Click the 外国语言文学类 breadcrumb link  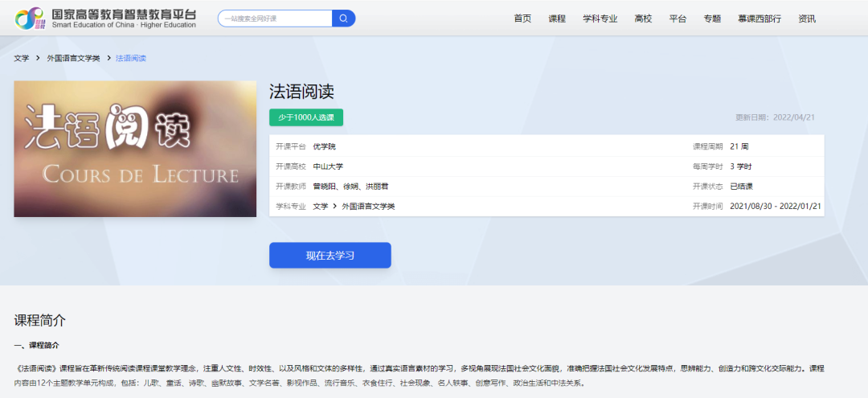74,59
